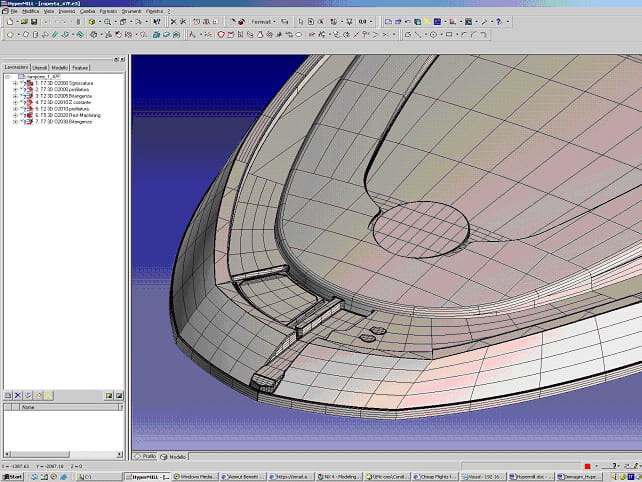This screenshot has height=482, width=642.
Task: Click the fillet corner drawing icon
Action: pos(464,35)
